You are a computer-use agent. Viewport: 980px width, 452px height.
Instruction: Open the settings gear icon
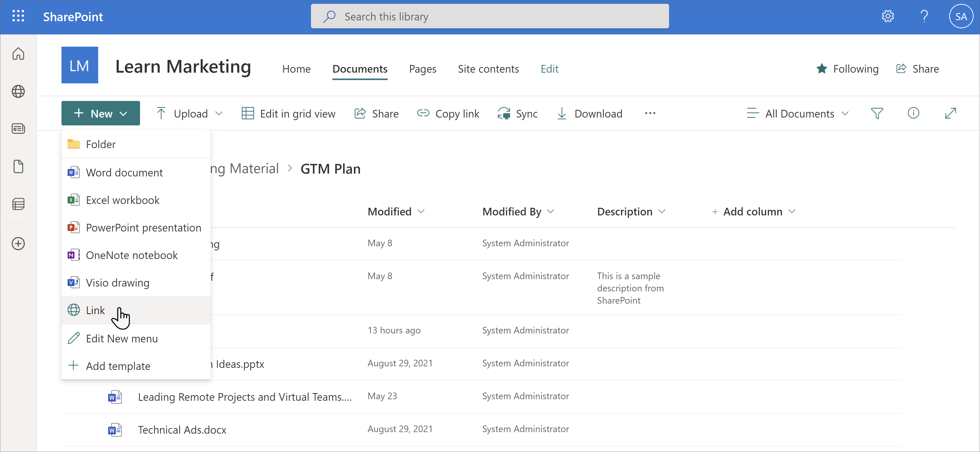click(888, 16)
